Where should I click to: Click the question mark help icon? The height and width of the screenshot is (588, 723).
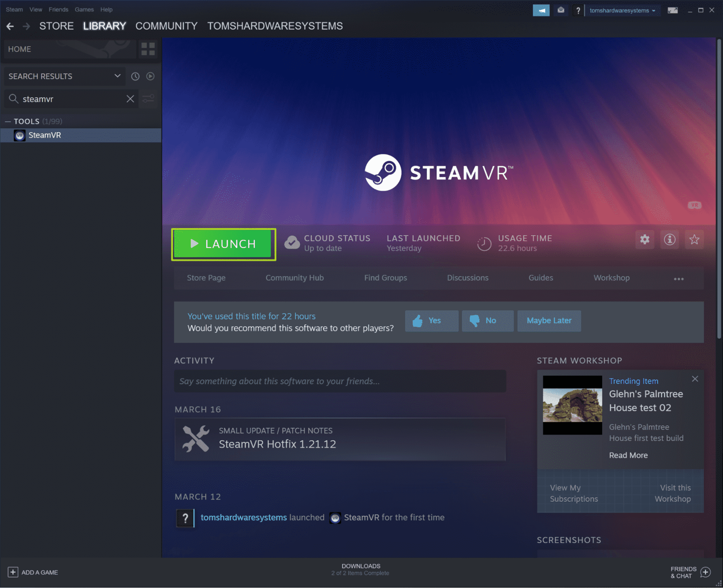[x=578, y=11]
